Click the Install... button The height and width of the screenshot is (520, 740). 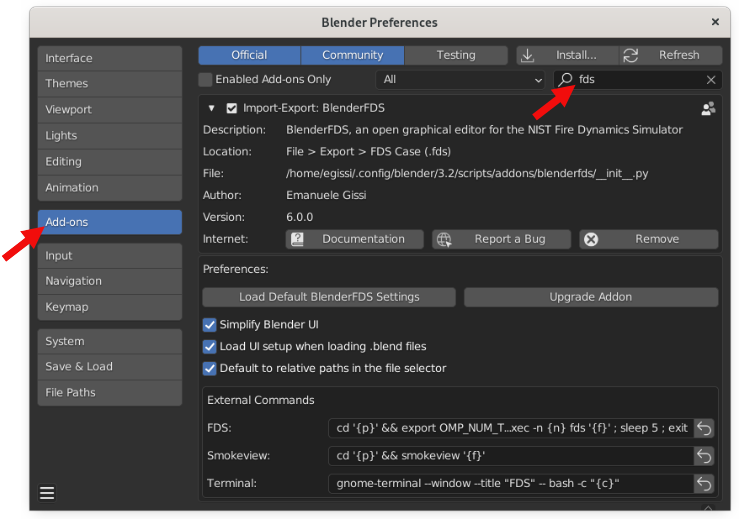(567, 55)
